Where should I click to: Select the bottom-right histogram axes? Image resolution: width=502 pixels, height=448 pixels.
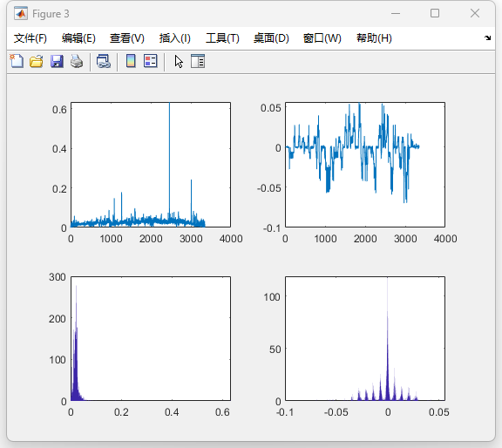(x=365, y=338)
